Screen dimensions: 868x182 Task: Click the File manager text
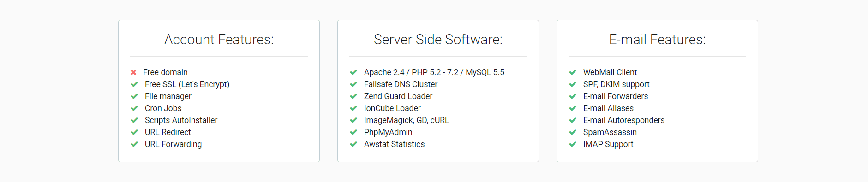click(168, 96)
